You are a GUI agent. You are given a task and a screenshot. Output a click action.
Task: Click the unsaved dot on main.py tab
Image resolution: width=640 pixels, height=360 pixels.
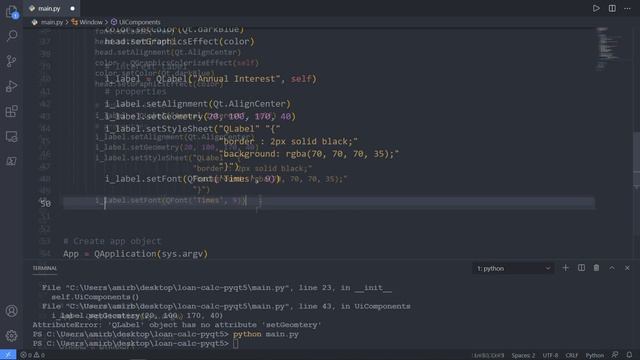coord(73,8)
